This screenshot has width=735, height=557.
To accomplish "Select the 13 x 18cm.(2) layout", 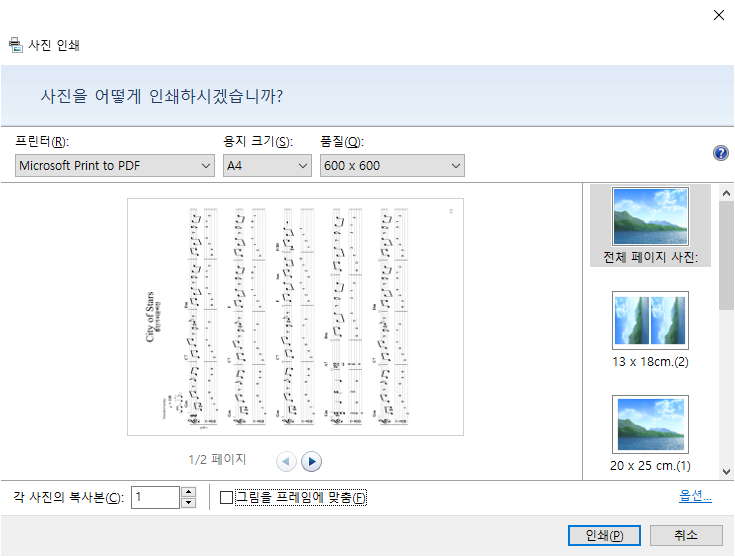I will (x=650, y=330).
